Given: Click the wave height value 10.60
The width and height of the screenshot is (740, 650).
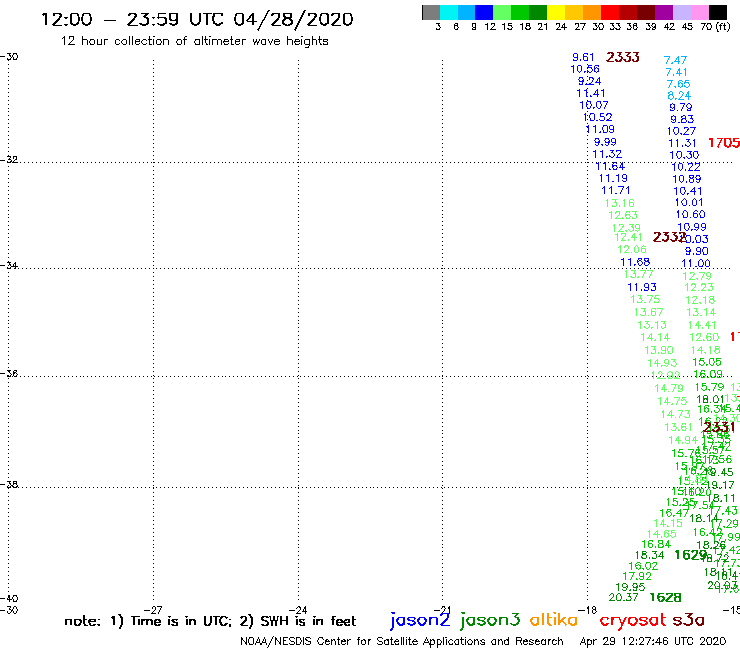Looking at the screenshot, I should (x=690, y=214).
